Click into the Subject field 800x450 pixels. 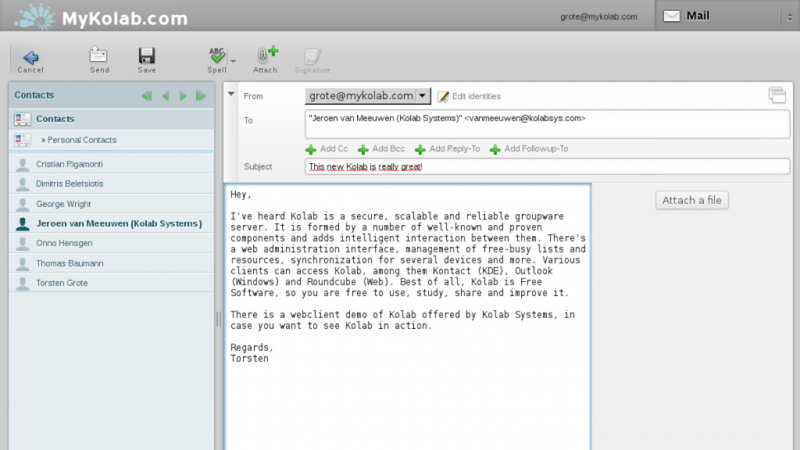click(x=547, y=166)
